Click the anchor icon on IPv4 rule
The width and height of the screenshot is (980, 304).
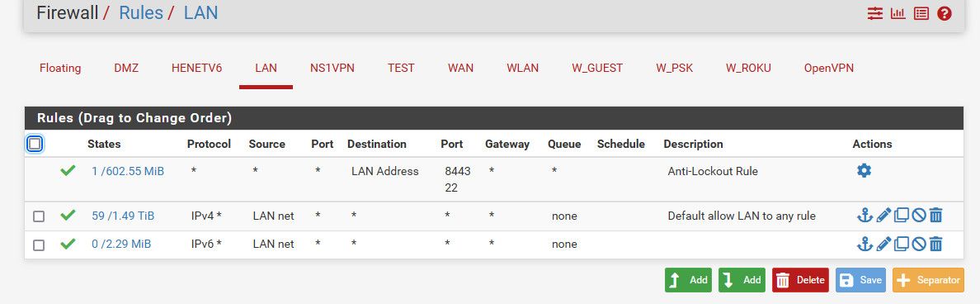coord(865,216)
